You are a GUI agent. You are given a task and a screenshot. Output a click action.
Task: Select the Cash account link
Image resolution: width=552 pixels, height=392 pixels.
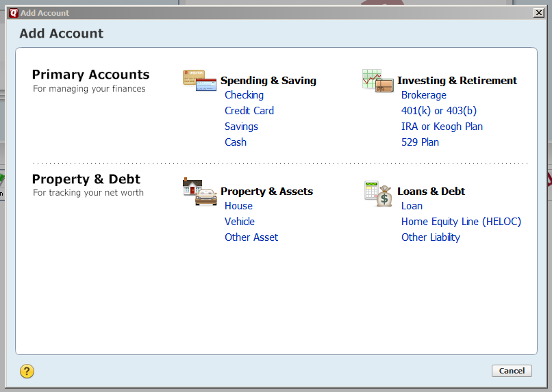point(236,142)
